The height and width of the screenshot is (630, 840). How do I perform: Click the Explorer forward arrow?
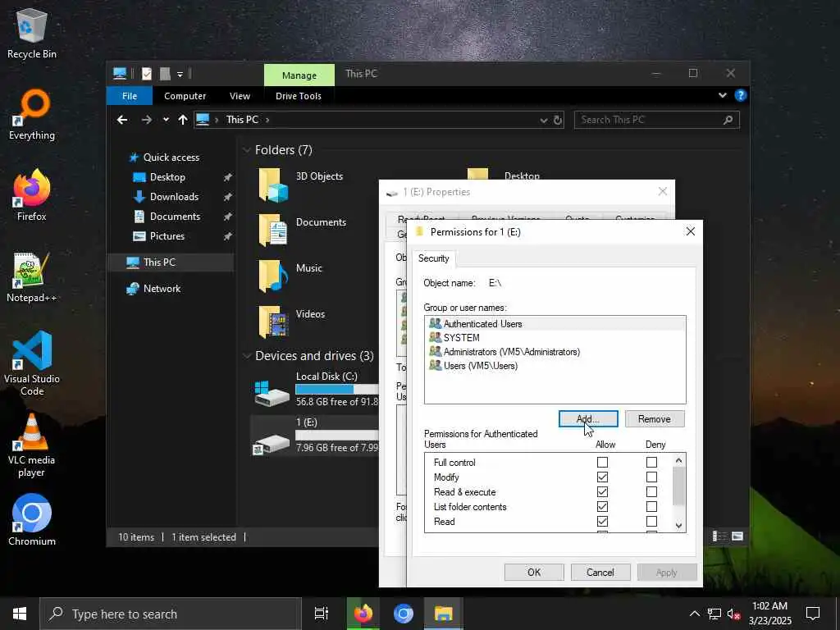tap(146, 120)
